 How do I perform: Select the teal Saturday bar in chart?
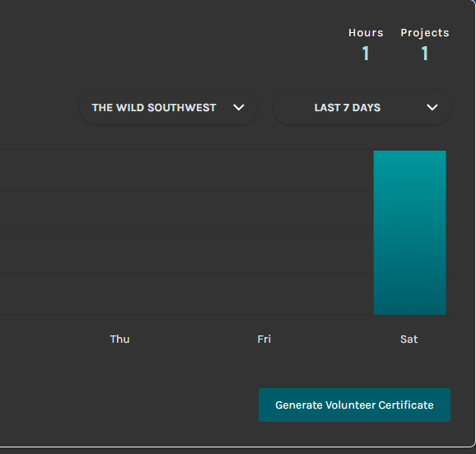pos(409,232)
